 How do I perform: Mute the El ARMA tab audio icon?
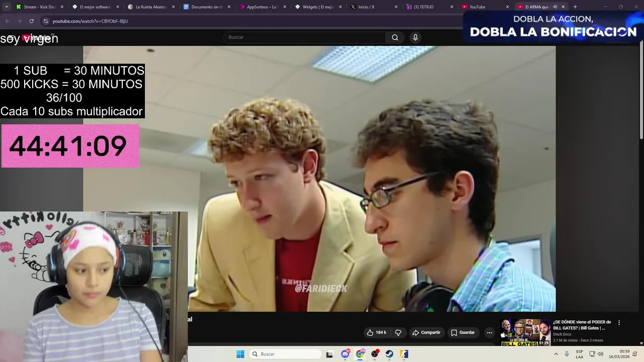click(x=555, y=7)
